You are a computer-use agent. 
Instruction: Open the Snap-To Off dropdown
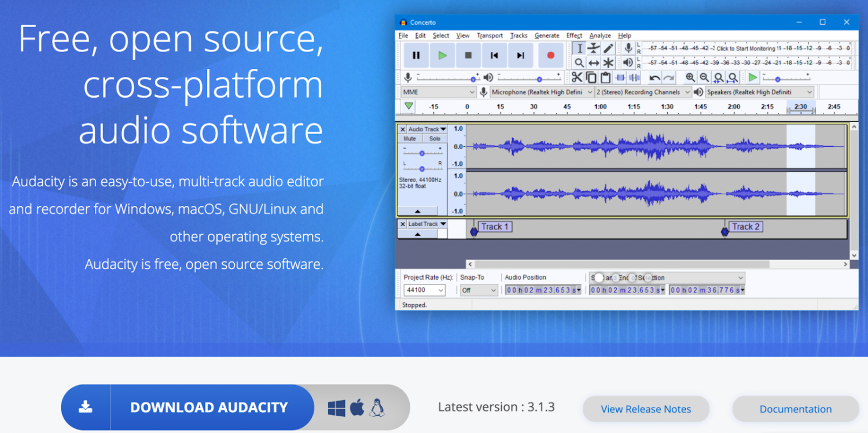click(479, 290)
